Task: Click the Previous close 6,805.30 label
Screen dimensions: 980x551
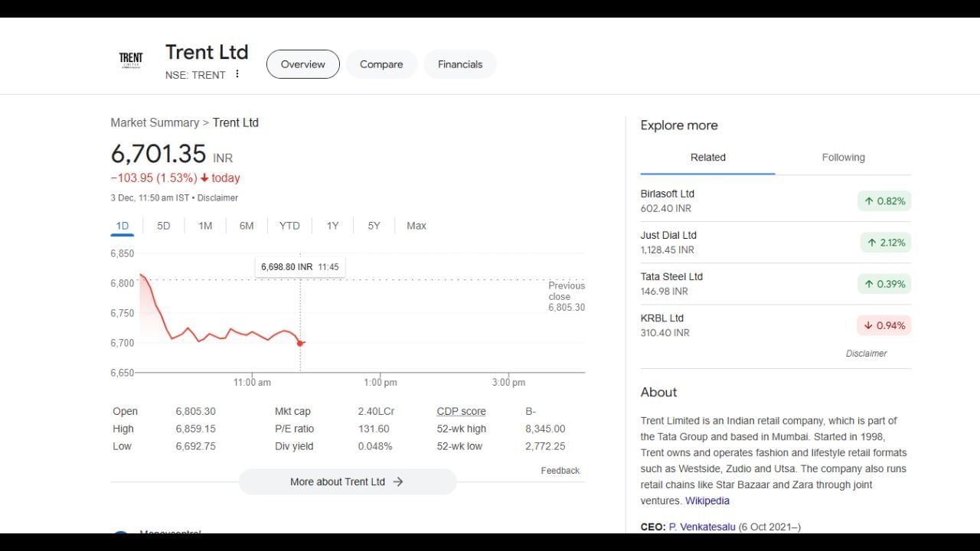Action: click(567, 296)
